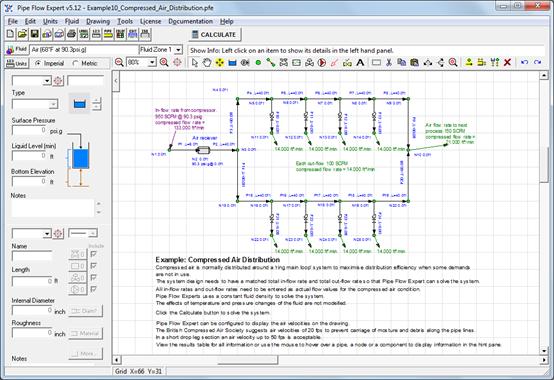Click the New file icon

10,34
